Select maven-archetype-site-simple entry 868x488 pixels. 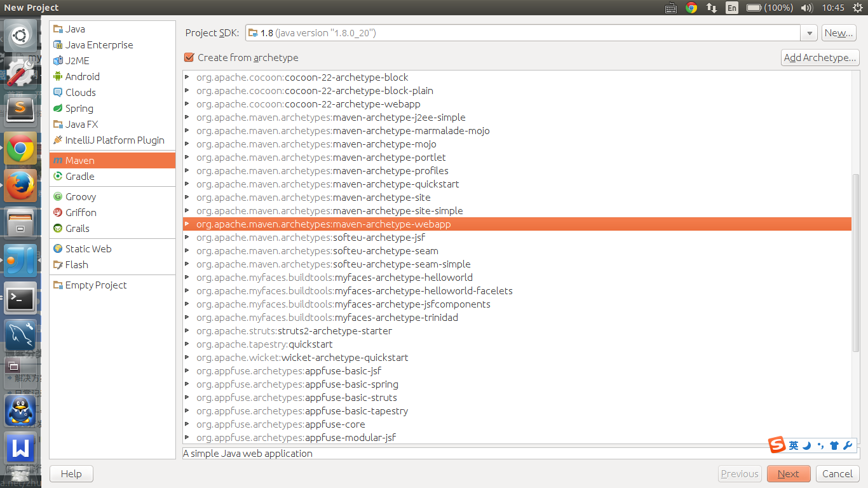pos(517,211)
